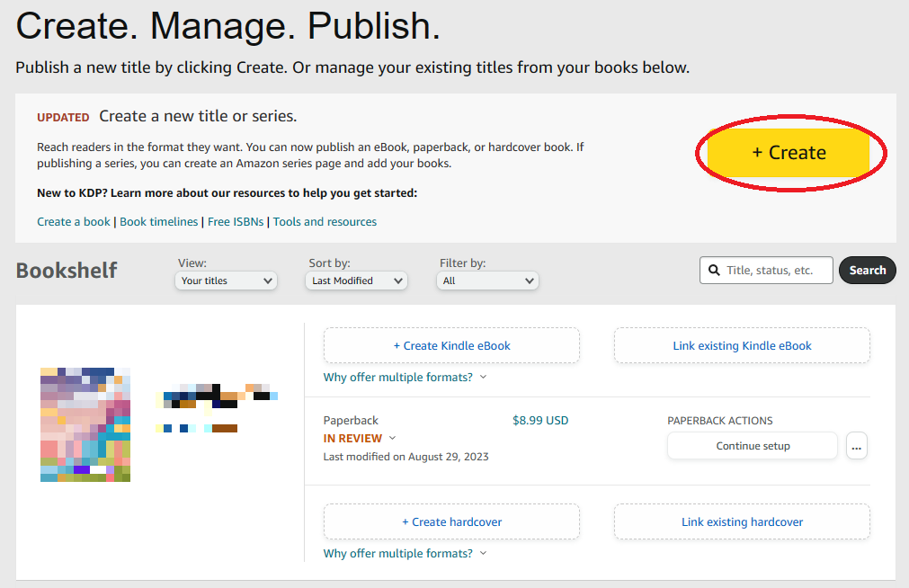Click the red UPDATED label

click(63, 117)
